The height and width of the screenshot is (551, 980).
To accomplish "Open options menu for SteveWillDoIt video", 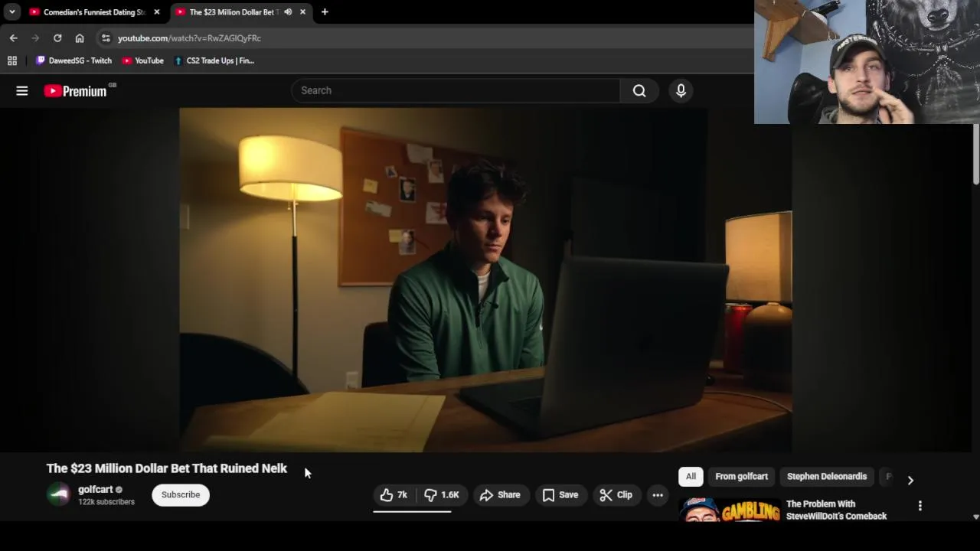I will (x=920, y=506).
